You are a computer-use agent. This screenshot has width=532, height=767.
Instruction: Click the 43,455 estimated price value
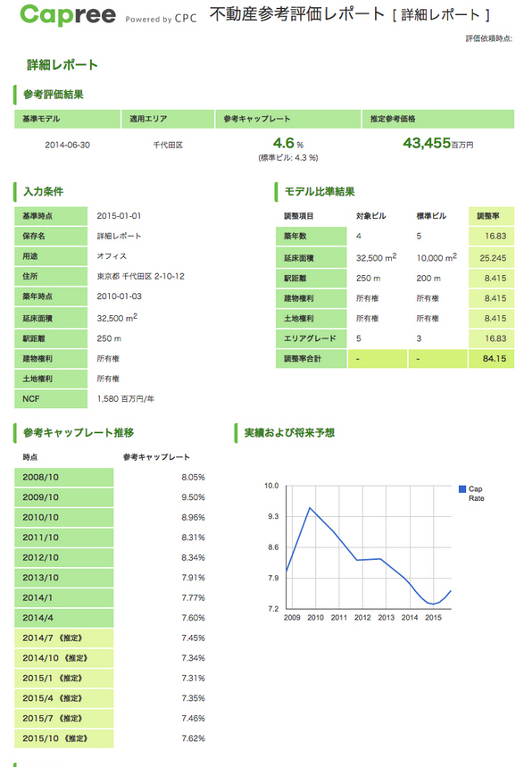click(x=427, y=143)
